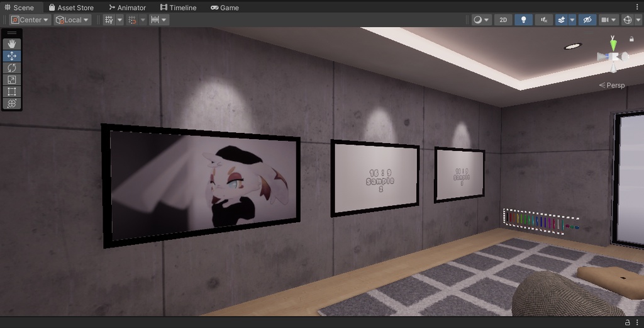
Task: Select the Scale tool
Action: [11, 80]
